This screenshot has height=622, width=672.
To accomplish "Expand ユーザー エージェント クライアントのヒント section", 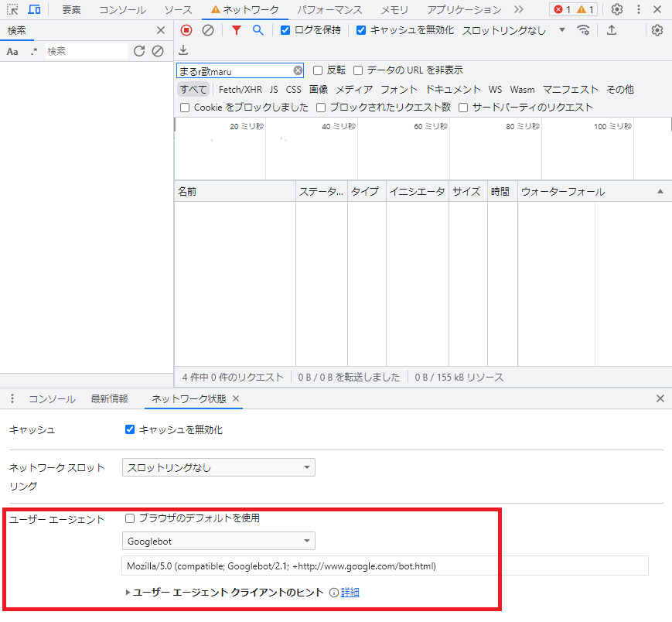I will (x=128, y=593).
